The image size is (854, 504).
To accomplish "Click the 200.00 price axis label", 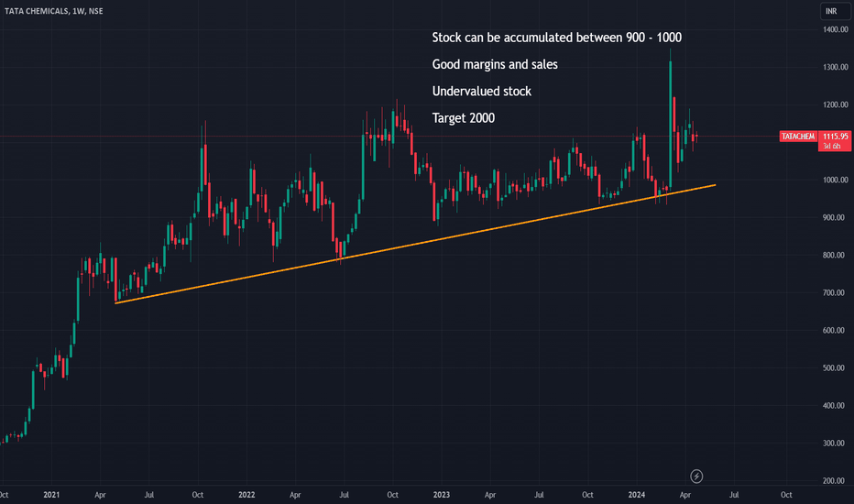I will pos(836,480).
